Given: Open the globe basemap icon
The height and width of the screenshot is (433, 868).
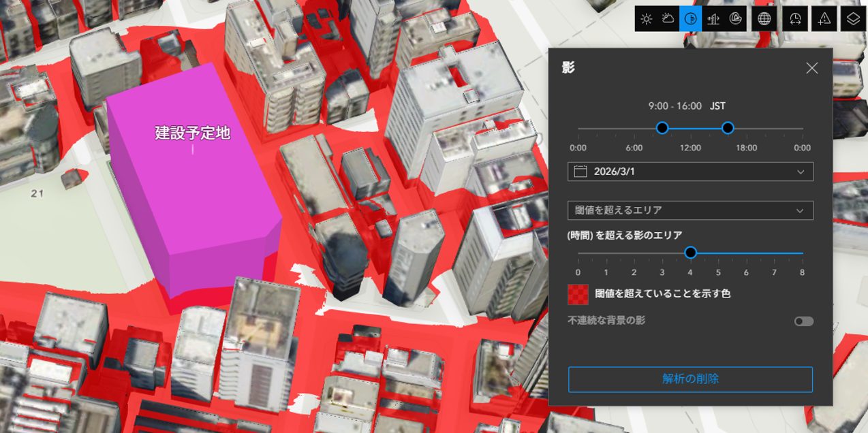Looking at the screenshot, I should point(764,19).
